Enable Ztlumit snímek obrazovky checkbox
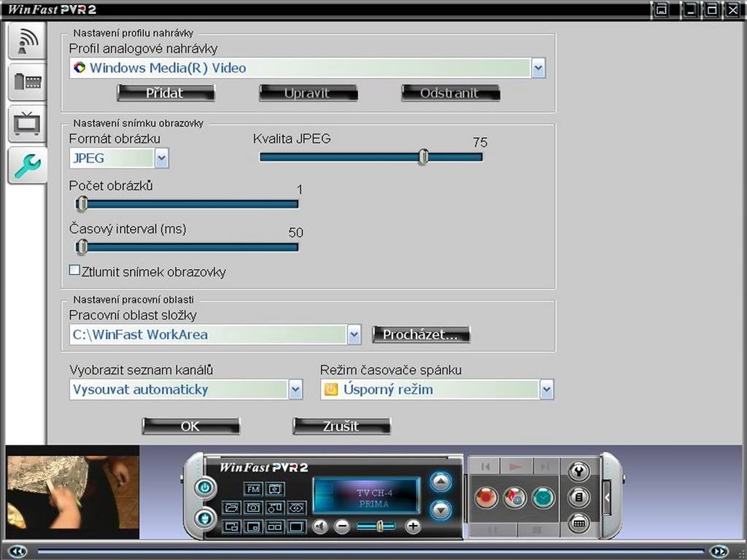Screen dimensions: 747x560 tap(74, 270)
